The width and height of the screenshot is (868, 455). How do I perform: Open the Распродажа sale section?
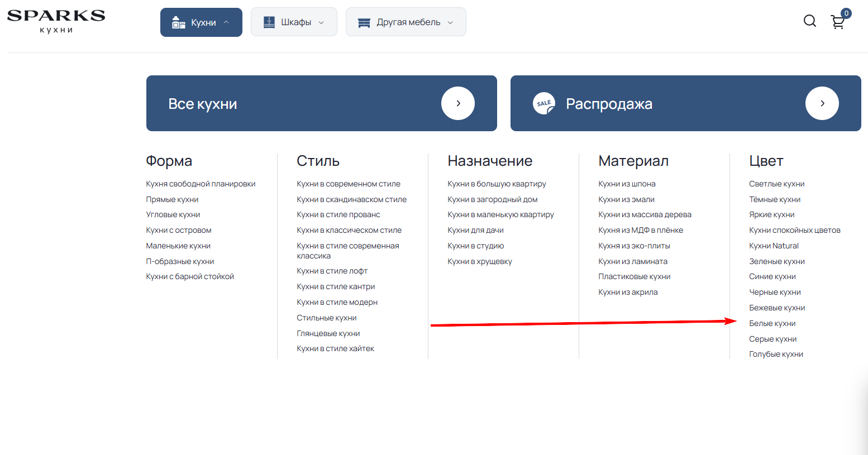[609, 103]
